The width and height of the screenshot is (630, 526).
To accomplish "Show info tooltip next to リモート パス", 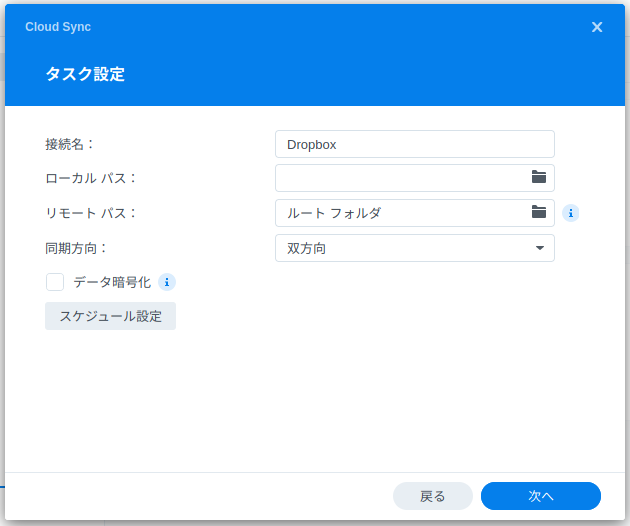I will pos(571,213).
